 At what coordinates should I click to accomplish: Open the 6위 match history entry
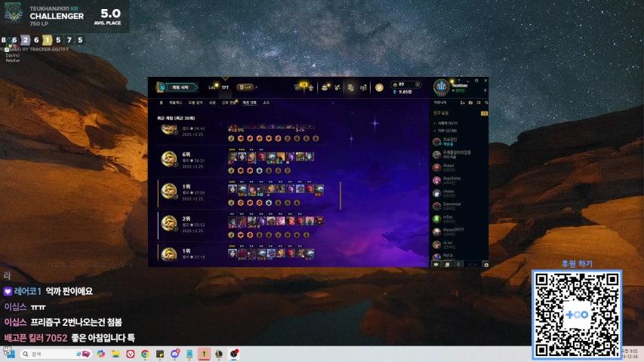tap(249, 158)
